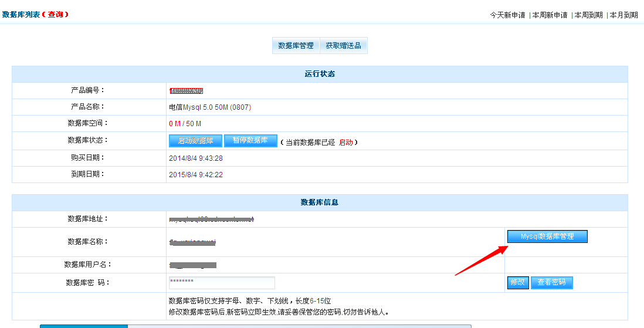Viewport: 644px width, 328px height.
Task: Open 今天新申请 list
Action: (507, 15)
